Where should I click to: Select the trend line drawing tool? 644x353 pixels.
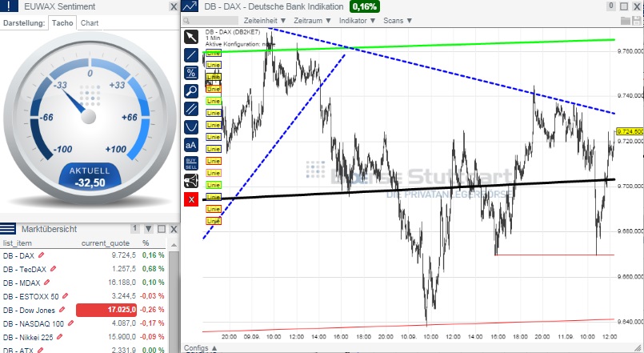click(x=191, y=55)
